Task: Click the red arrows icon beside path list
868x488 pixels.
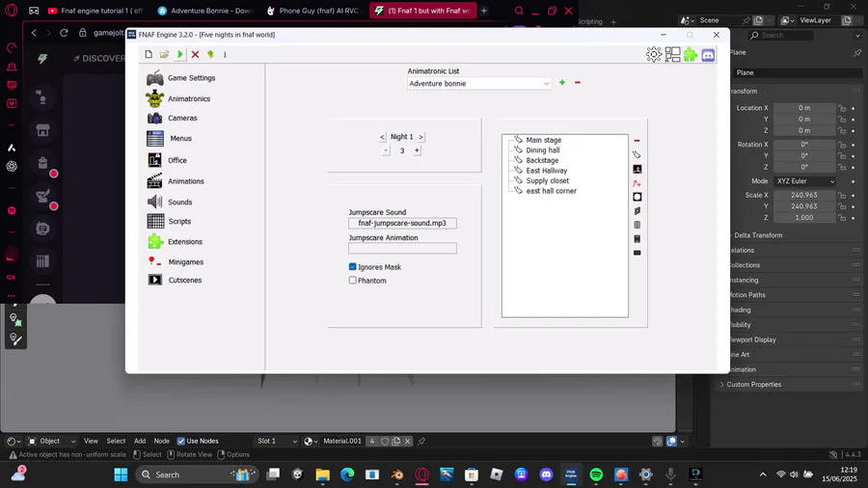Action: click(x=637, y=183)
